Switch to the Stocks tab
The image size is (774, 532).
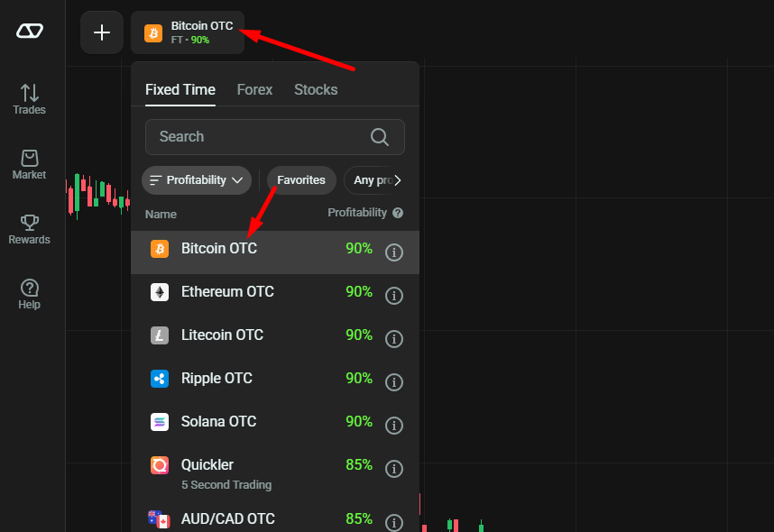coord(316,90)
